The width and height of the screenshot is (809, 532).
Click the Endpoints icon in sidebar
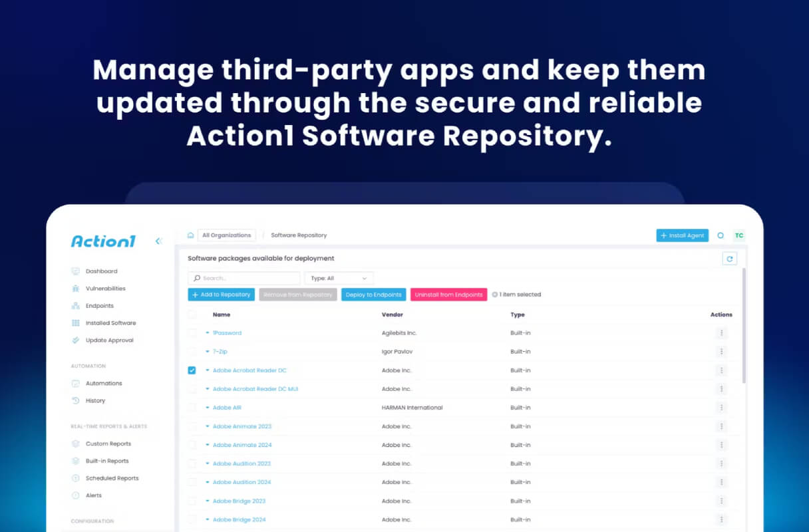click(x=76, y=306)
